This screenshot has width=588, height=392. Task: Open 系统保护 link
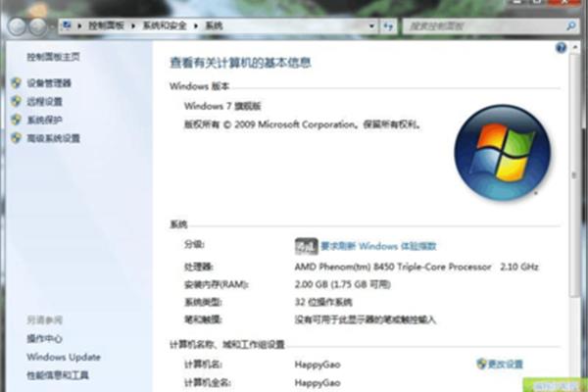coord(44,120)
